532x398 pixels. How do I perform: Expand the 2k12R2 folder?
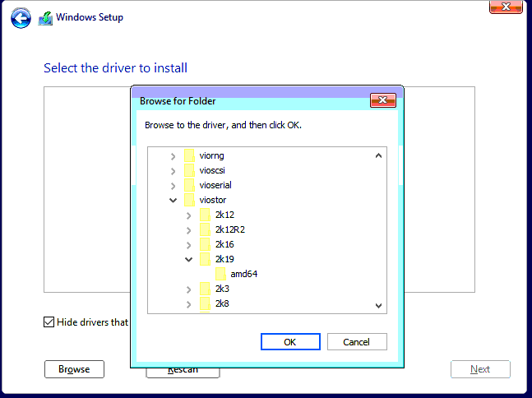tap(188, 230)
